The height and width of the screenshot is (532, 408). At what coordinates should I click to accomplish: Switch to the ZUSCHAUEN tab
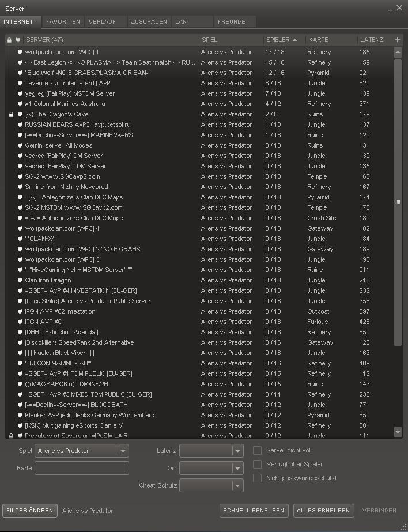[x=149, y=22]
